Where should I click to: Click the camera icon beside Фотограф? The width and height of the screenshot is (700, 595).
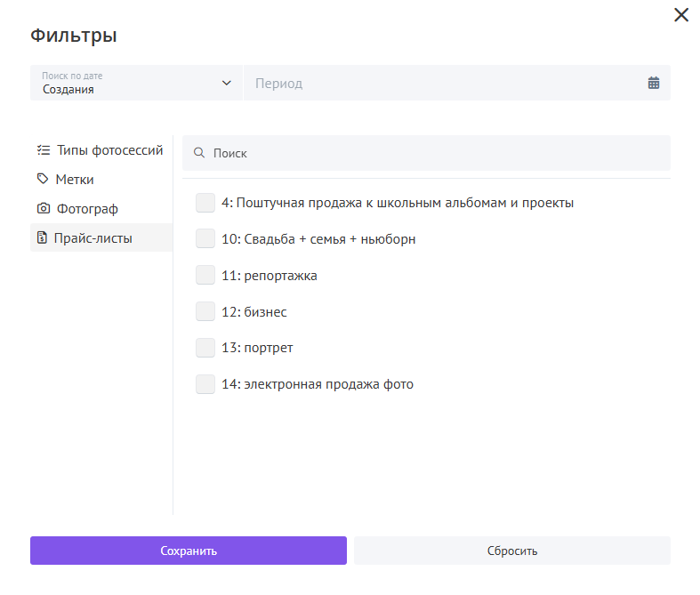(44, 208)
